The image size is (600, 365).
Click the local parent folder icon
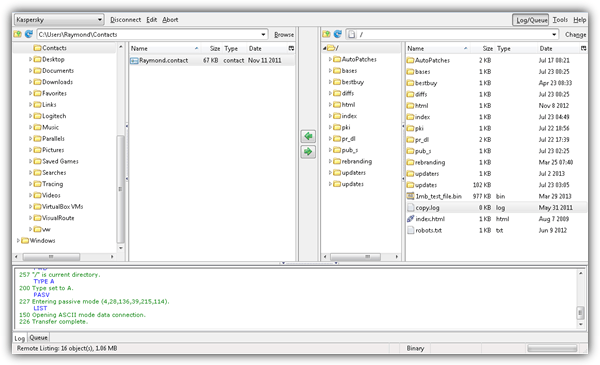[x=18, y=34]
